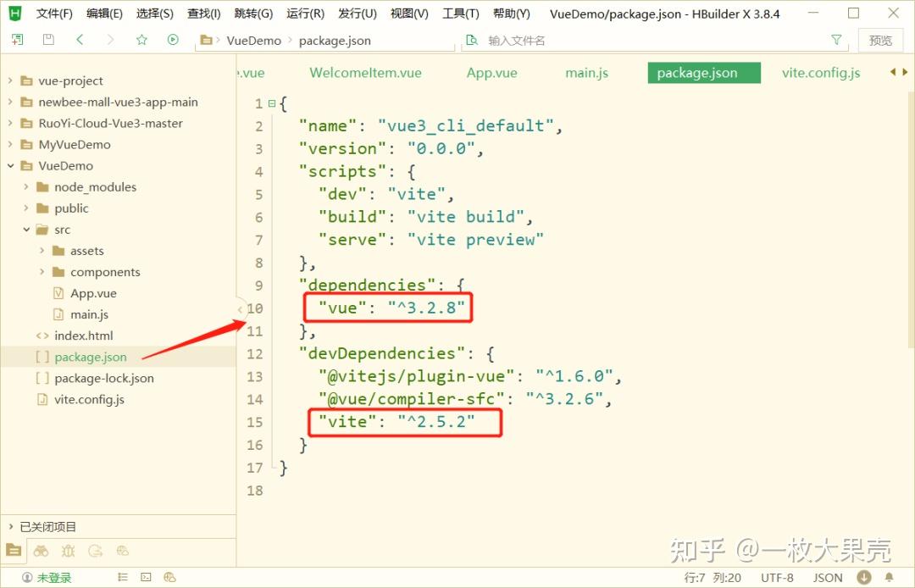Image resolution: width=915 pixels, height=588 pixels.
Task: Click the 未登录 login link
Action: pos(53,578)
